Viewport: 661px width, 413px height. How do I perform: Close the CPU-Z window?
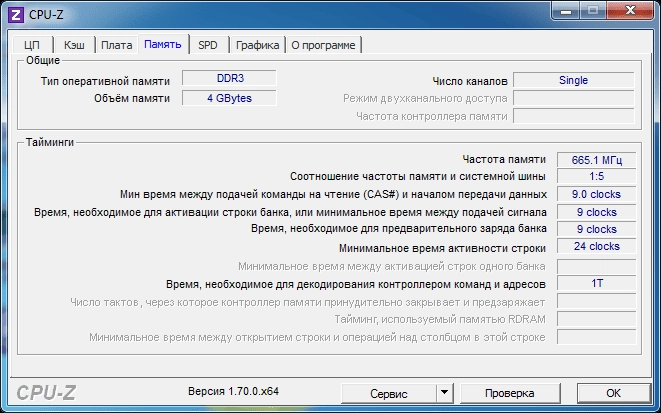(x=631, y=11)
